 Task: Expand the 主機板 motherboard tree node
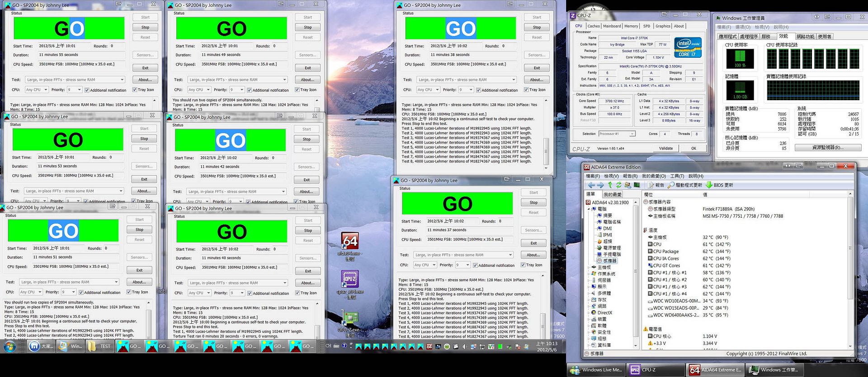589,267
